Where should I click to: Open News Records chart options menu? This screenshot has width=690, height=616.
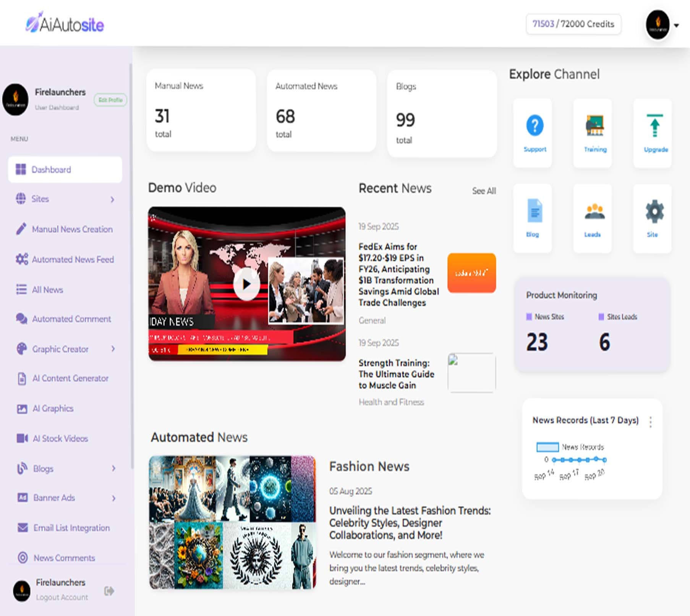pos(650,421)
